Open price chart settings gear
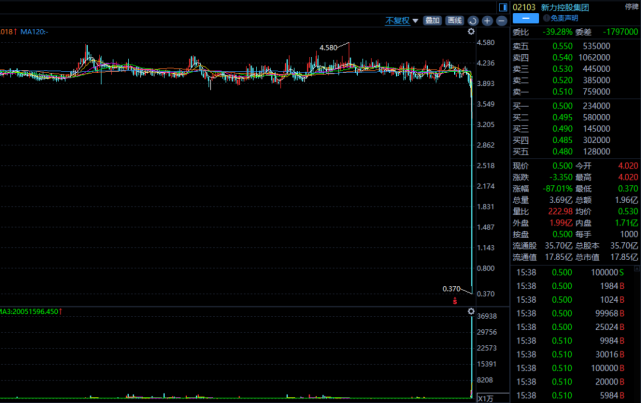 (471, 31)
